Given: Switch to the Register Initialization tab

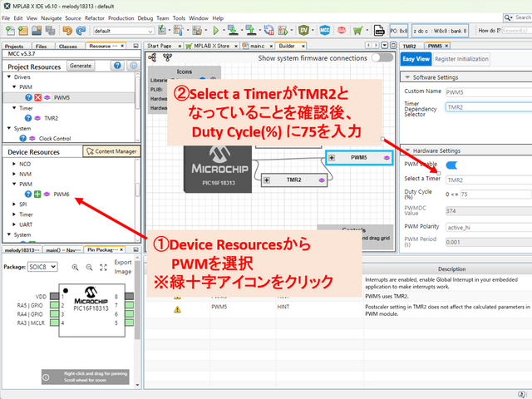Looking at the screenshot, I should tap(461, 59).
